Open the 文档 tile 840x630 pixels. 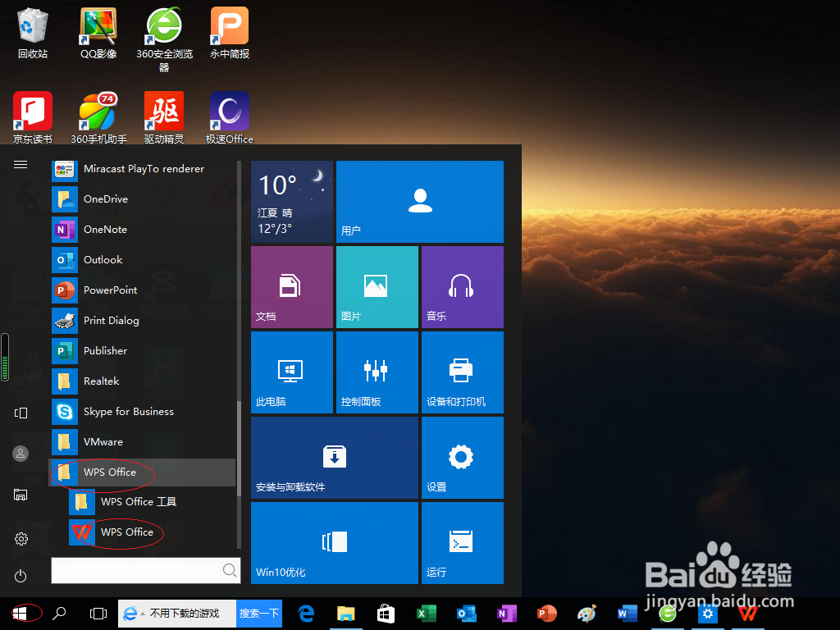click(x=292, y=287)
